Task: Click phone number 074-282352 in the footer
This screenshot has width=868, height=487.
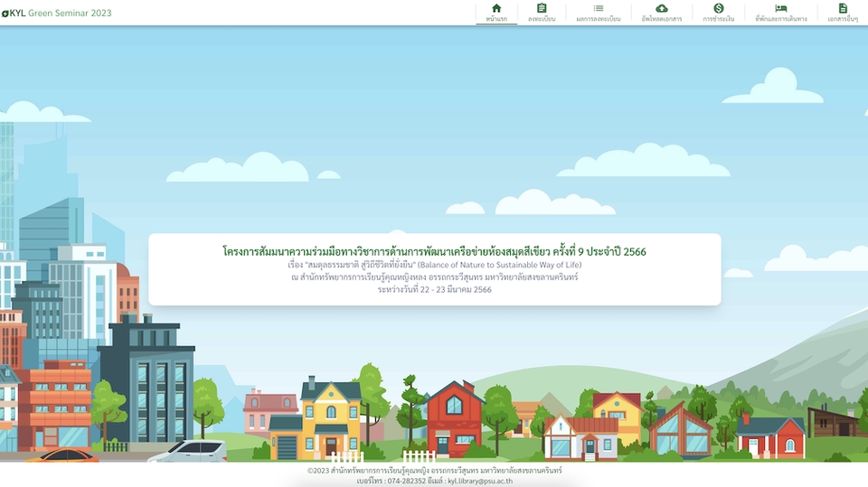Action: 406,481
